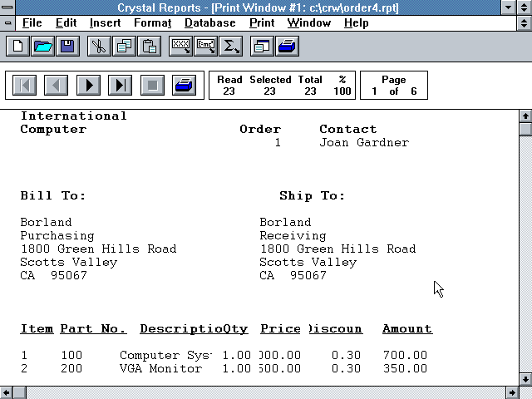Click the New report icon
Screen dimensions: 532x399
click(17, 47)
